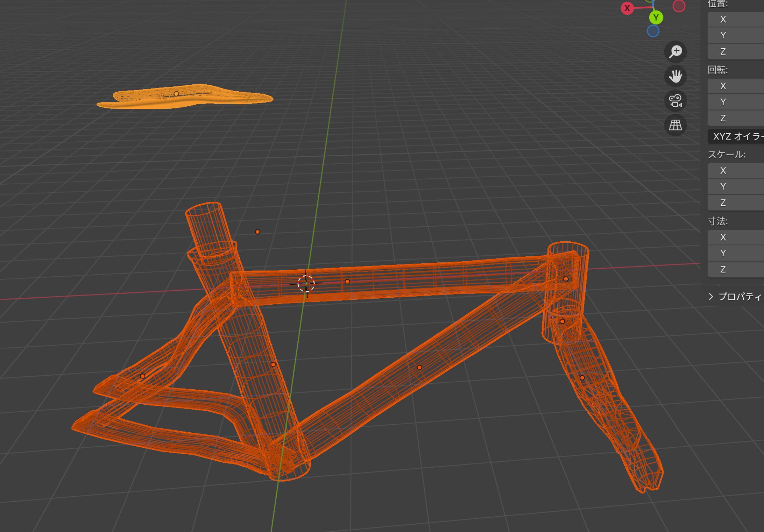Viewport: 764px width, 532px height.
Task: Click the seat tube origin point
Action: 273,364
